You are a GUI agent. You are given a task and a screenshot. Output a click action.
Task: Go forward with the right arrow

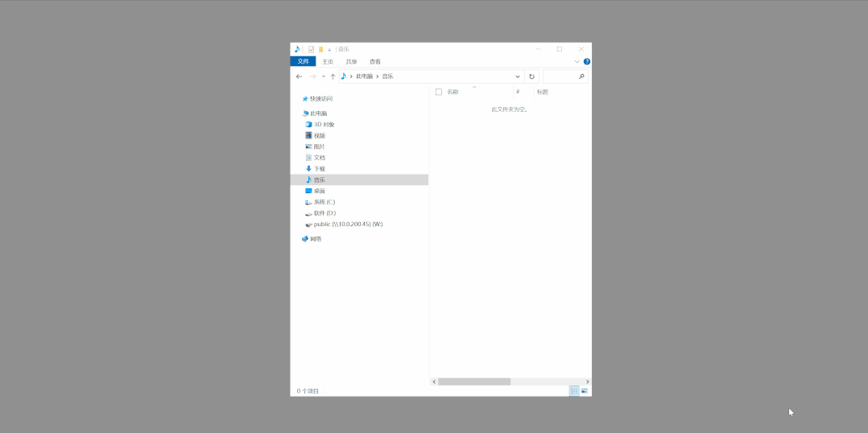pos(312,76)
